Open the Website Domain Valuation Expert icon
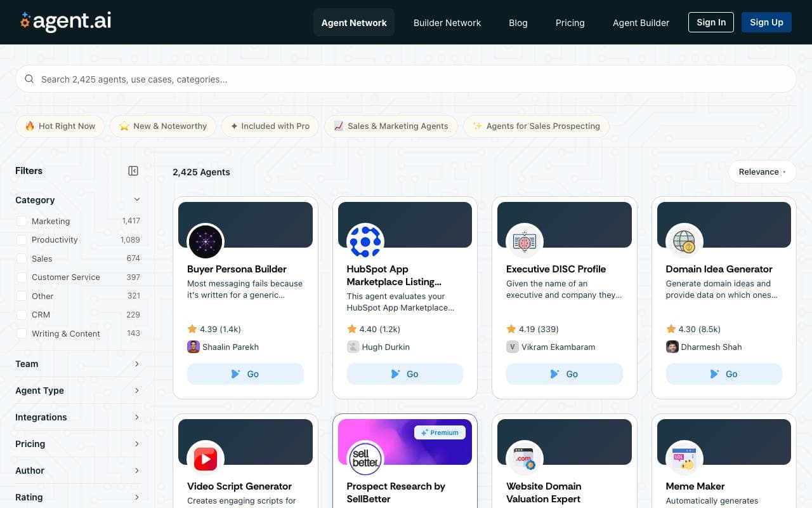 coord(525,458)
